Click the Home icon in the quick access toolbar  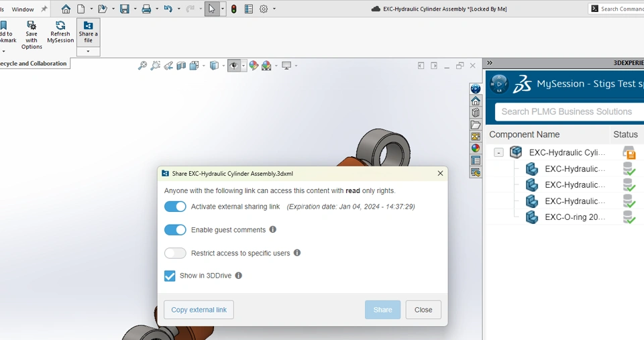coord(66,9)
